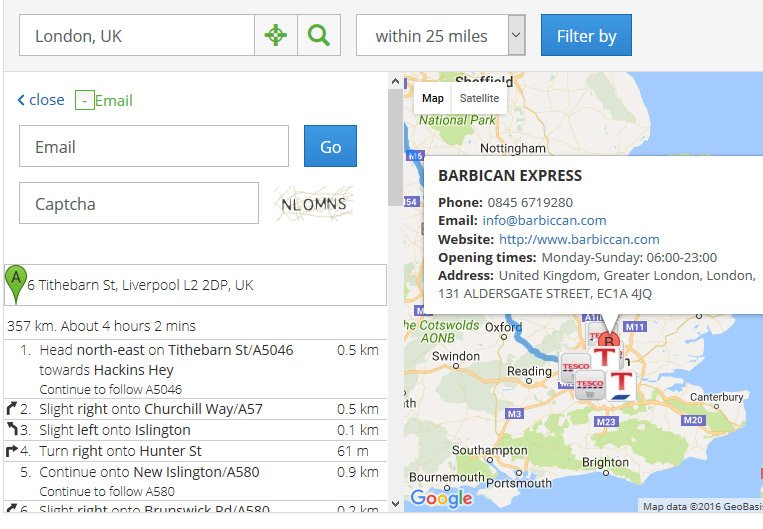Click the NLOMNS captcha image
Viewport: 763px width, 529px height.
[314, 203]
